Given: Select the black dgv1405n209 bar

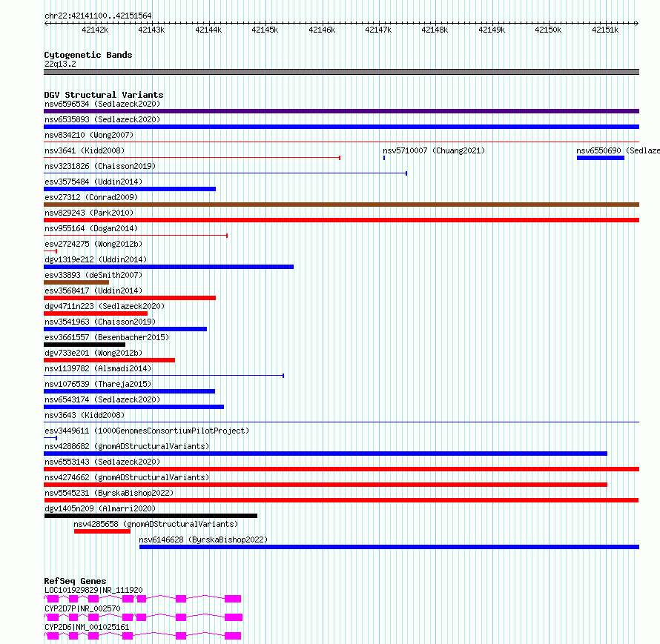Looking at the screenshot, I should (151, 516).
